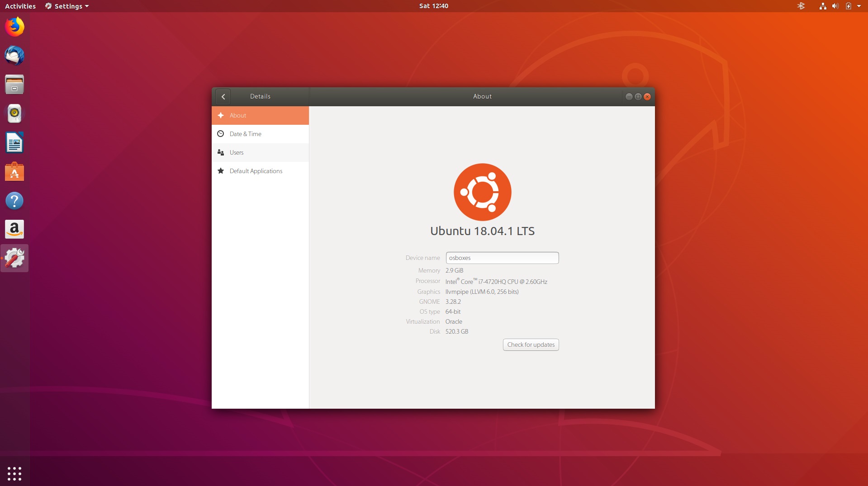This screenshot has height=486, width=868.
Task: Click the Date & Time clock icon
Action: [x=221, y=134]
